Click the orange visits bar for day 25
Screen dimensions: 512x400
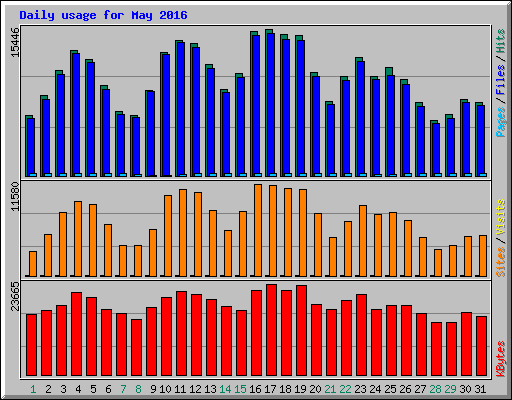[393, 244]
